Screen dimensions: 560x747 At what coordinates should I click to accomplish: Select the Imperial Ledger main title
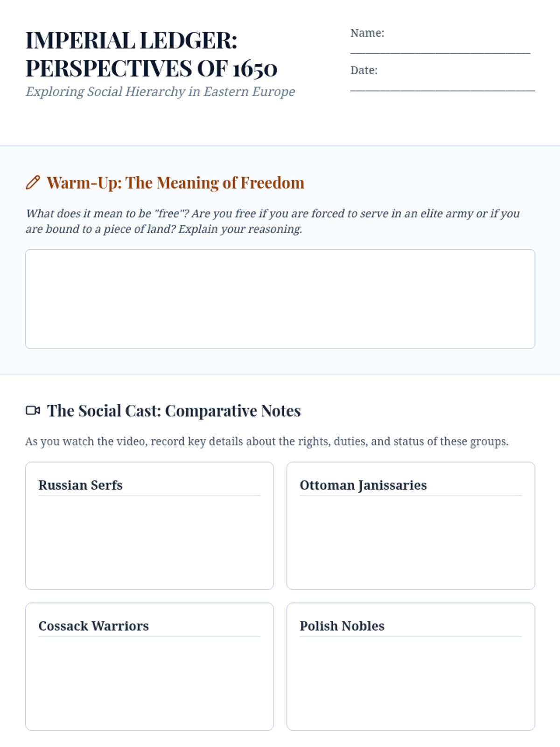click(151, 54)
